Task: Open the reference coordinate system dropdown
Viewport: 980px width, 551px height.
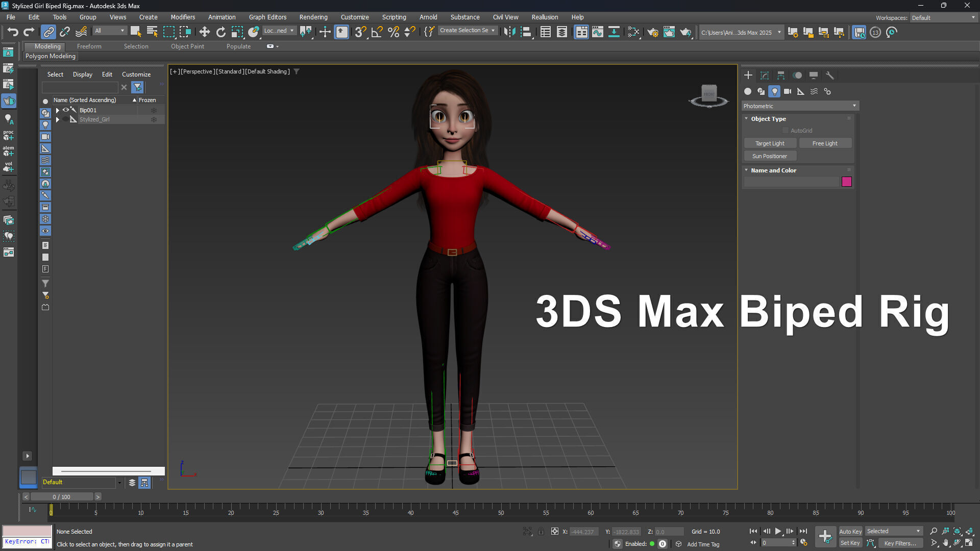Action: click(279, 31)
